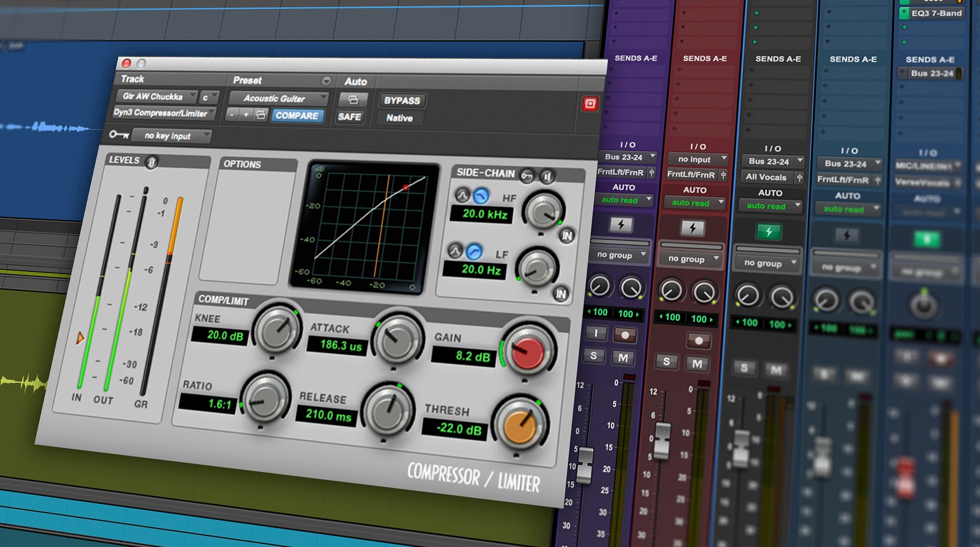Viewport: 980px width, 547px height.
Task: Select the HF low-pass filter icon
Action: 481,195
